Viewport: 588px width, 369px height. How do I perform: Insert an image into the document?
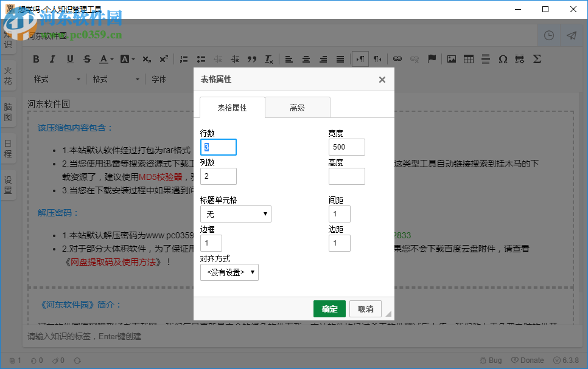pos(451,59)
